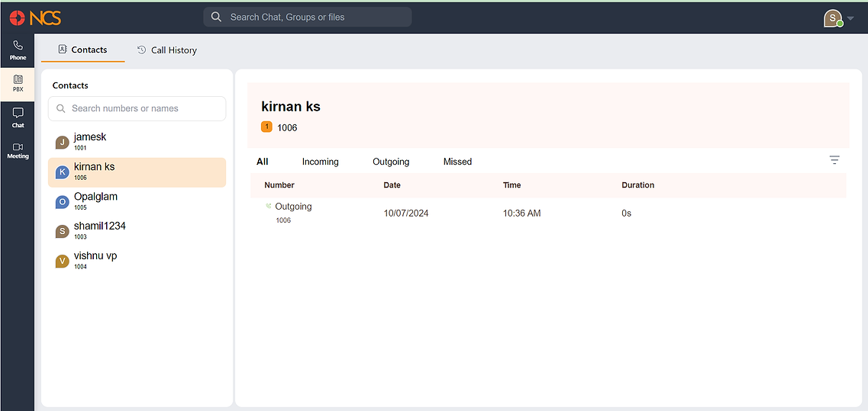Click the kirnan ks avatar icon
The height and width of the screenshot is (411, 868).
pos(63,172)
